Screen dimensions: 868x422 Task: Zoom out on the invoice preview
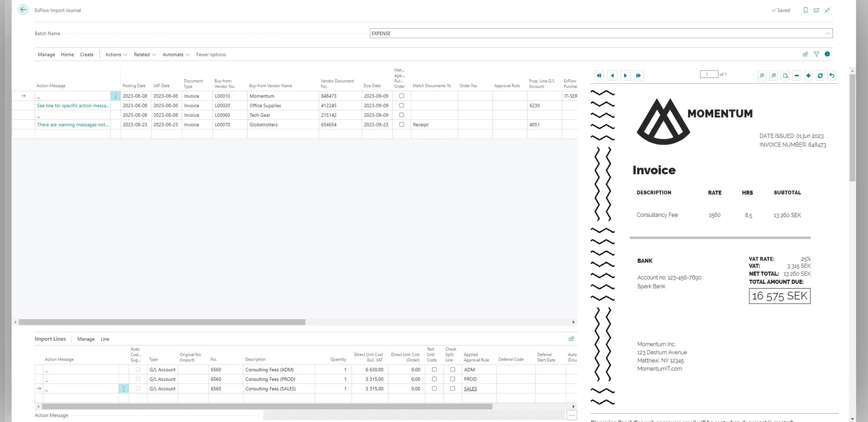[762, 76]
